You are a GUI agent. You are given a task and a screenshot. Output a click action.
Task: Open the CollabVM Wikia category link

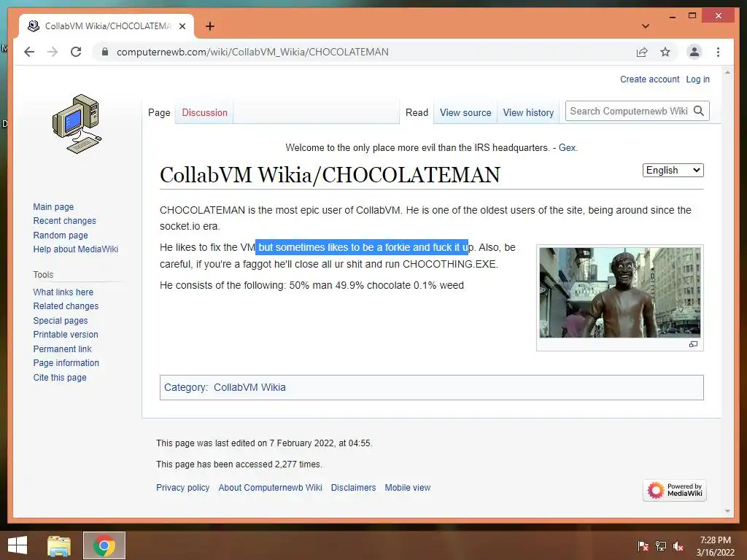[249, 387]
